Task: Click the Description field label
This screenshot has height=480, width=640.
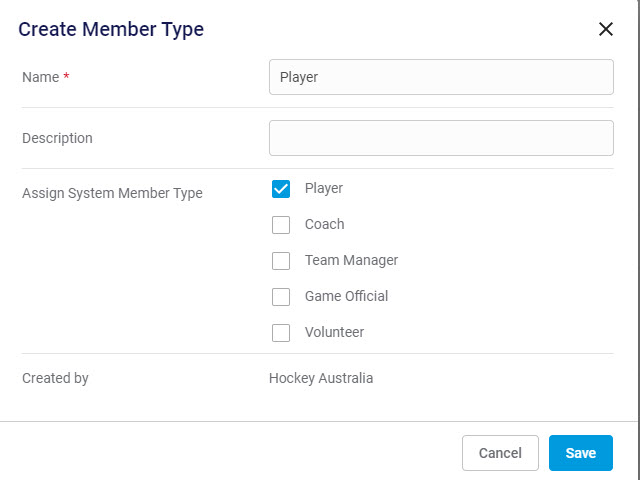Action: pyautogui.click(x=57, y=138)
